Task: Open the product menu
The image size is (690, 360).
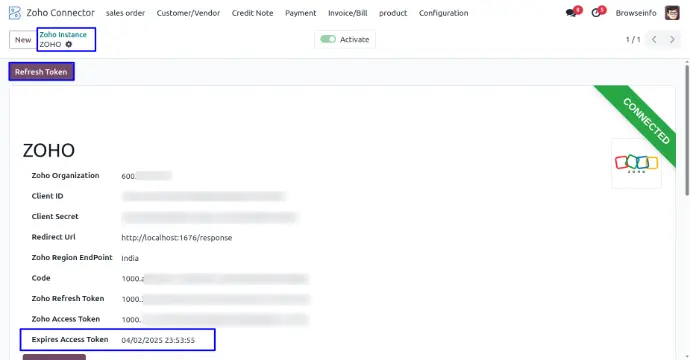Action: (x=393, y=13)
